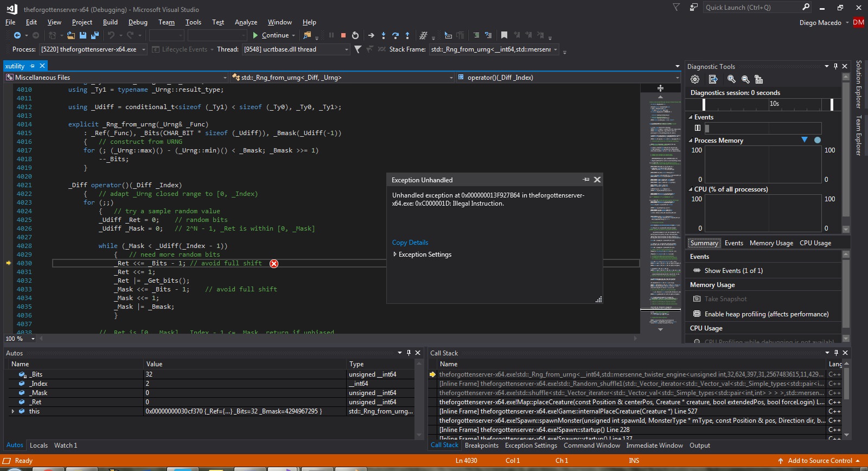Click the Save All icon

click(x=95, y=35)
